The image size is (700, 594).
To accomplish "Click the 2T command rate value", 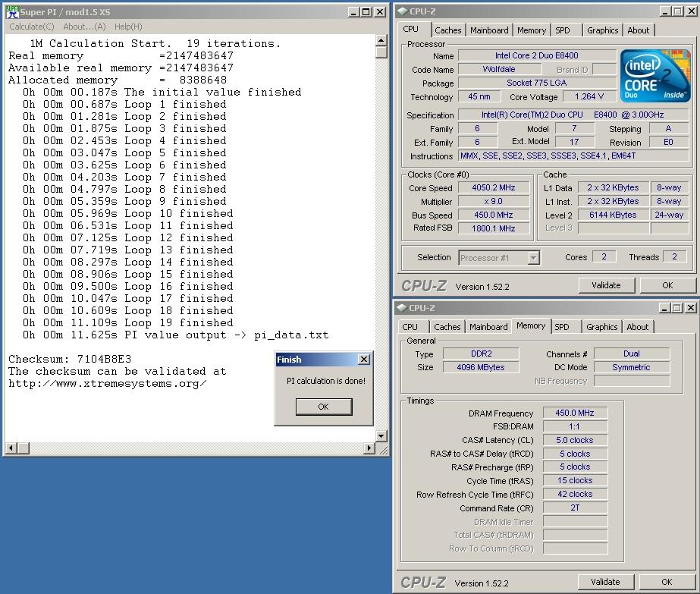I will click(x=575, y=508).
